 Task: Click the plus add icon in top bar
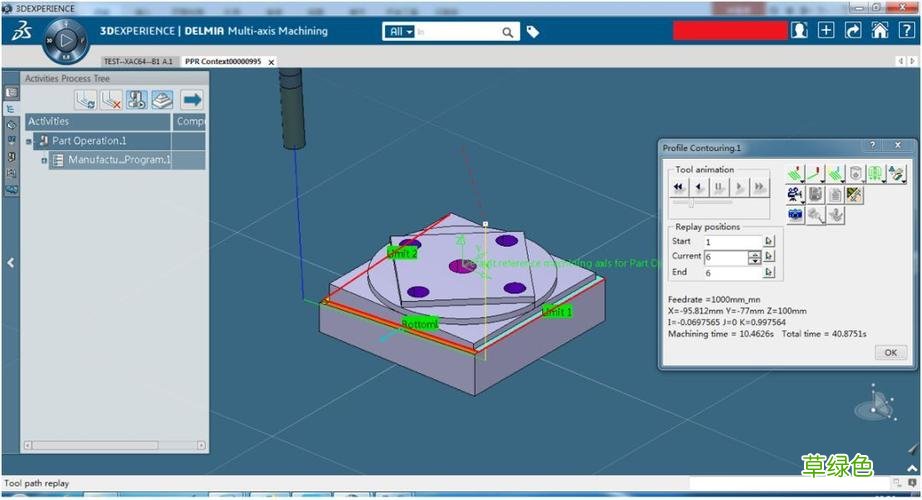[826, 30]
